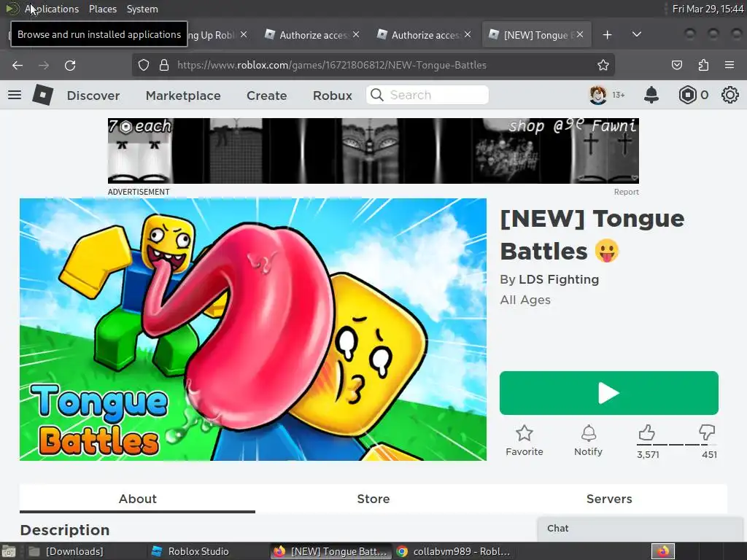Click the dislike count 451

tap(709, 454)
